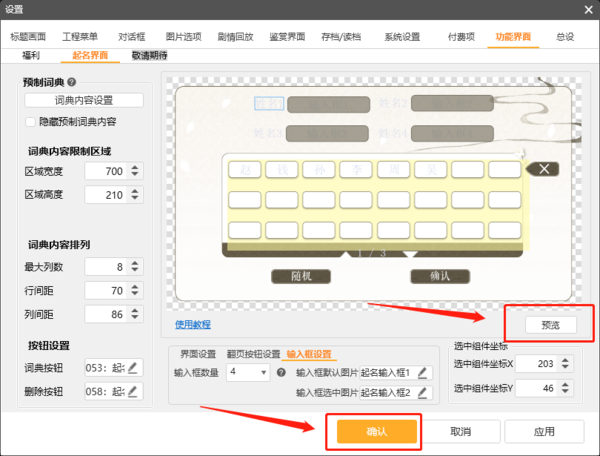Open the 输入框数量 dropdown
Screen dimensions: 600x456
point(263,373)
